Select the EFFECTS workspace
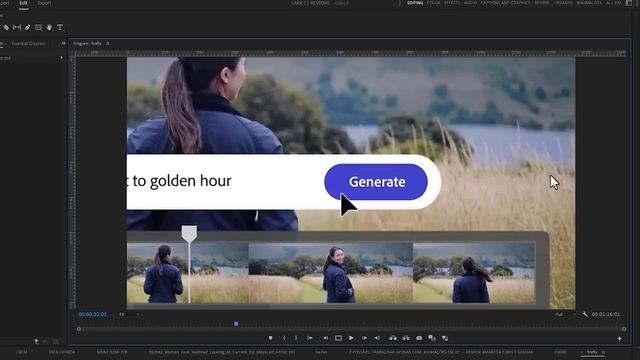Screen dimensions: 640x360 tap(452, 3)
